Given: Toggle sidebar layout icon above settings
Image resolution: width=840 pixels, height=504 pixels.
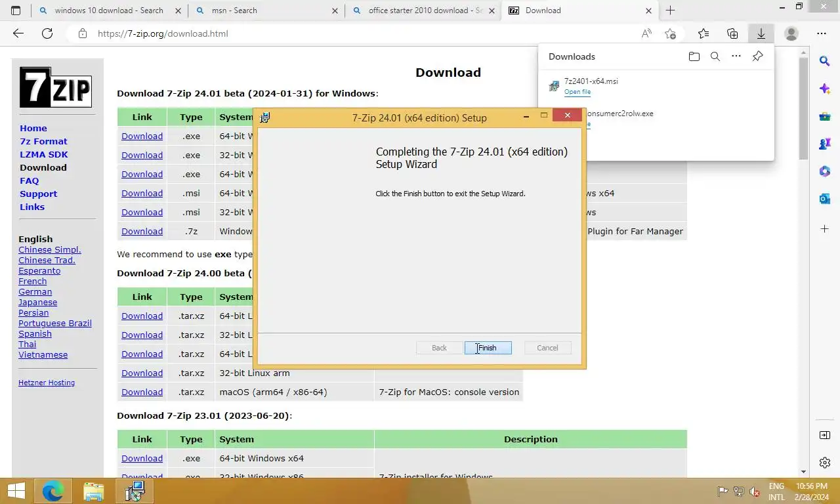Looking at the screenshot, I should (x=825, y=435).
